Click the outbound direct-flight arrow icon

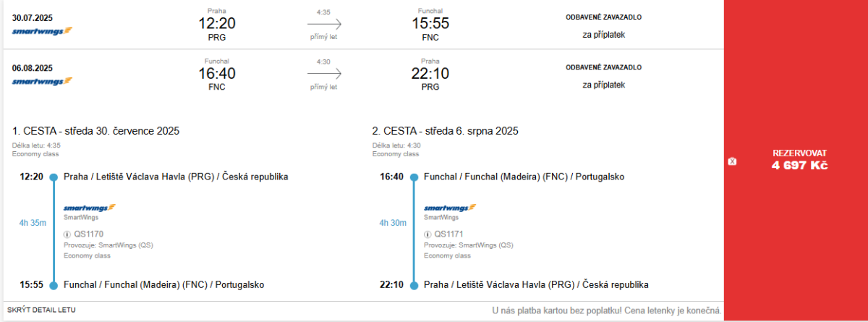(x=323, y=23)
